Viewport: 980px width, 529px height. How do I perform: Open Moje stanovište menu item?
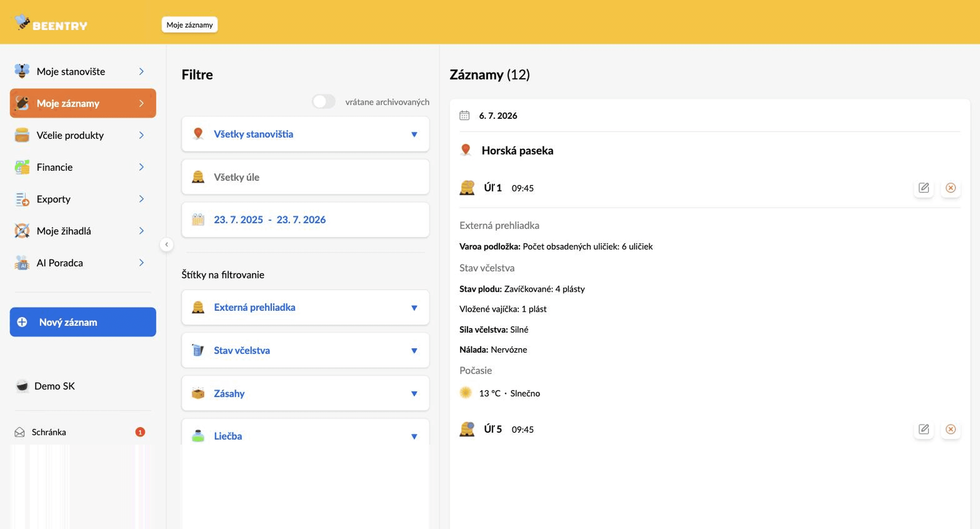[83, 71]
